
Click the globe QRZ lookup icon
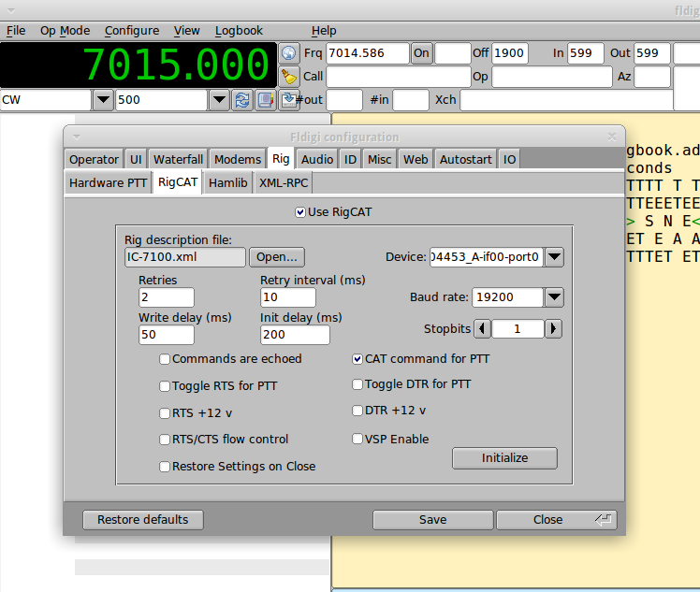coord(289,53)
